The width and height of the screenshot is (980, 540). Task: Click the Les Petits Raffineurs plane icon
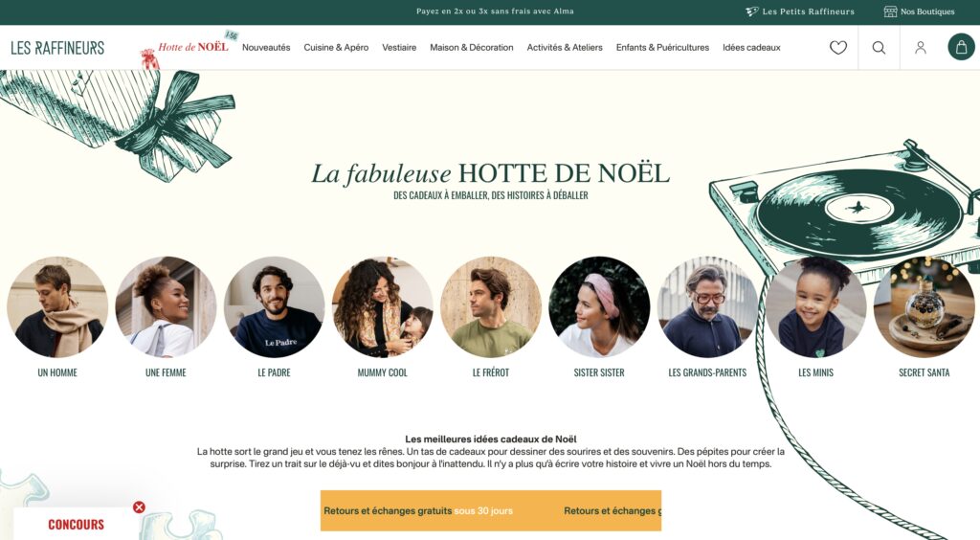752,11
